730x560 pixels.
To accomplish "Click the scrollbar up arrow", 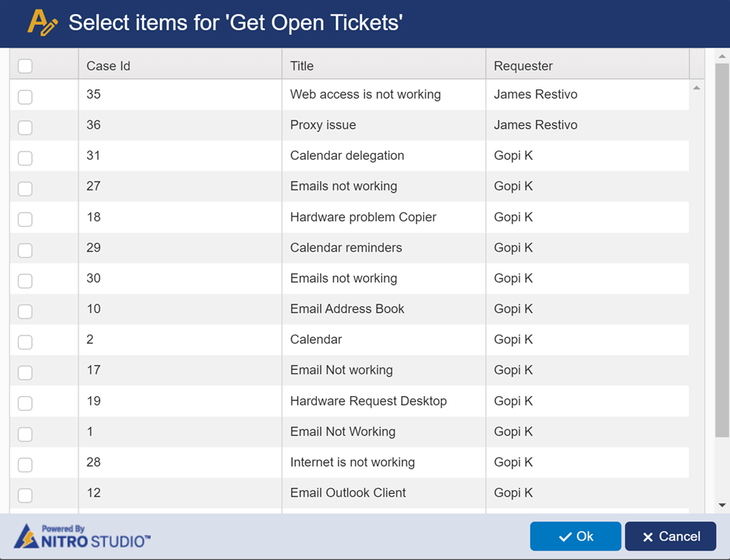I will point(723,56).
